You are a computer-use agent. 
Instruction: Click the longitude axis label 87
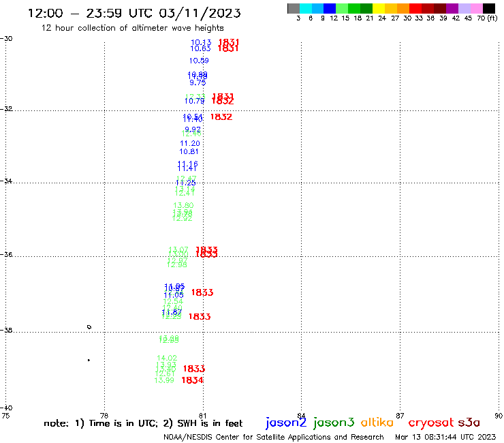[400, 416]
